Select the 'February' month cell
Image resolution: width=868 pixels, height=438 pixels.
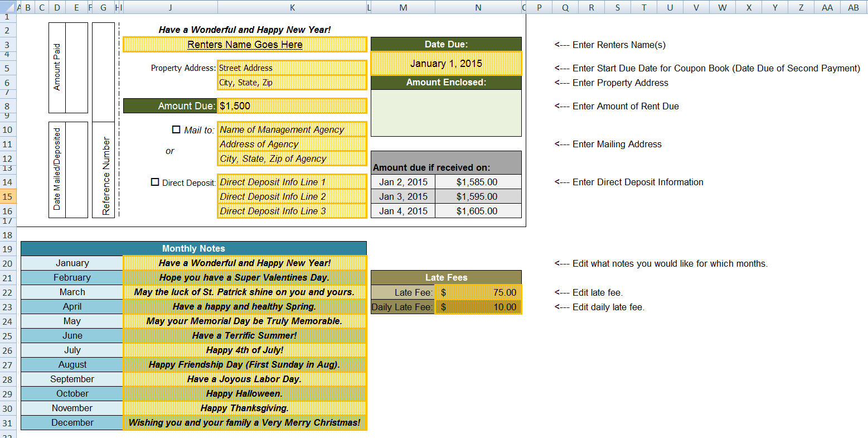click(72, 277)
